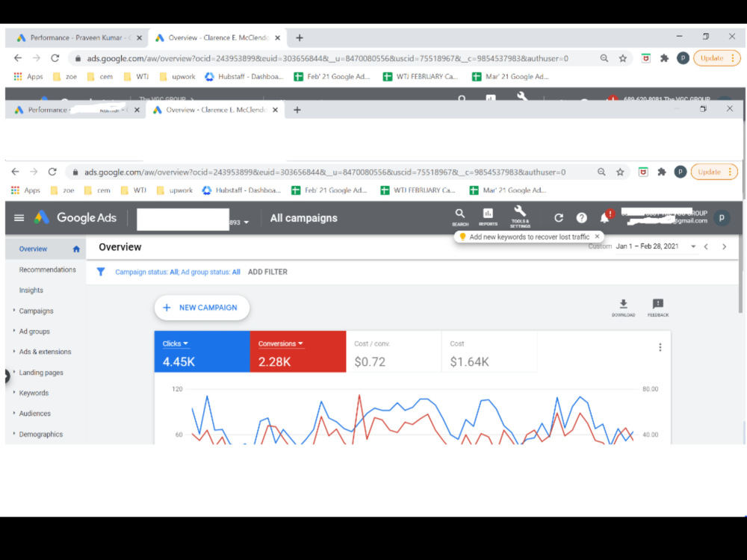The image size is (747, 560).
Task: Click the filter funnel icon
Action: [101, 272]
